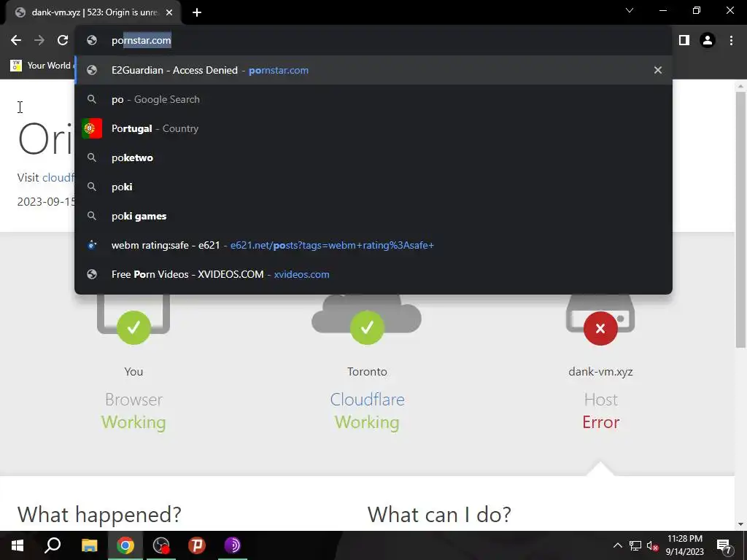
Task: Open the Your World bookmark
Action: [41, 65]
